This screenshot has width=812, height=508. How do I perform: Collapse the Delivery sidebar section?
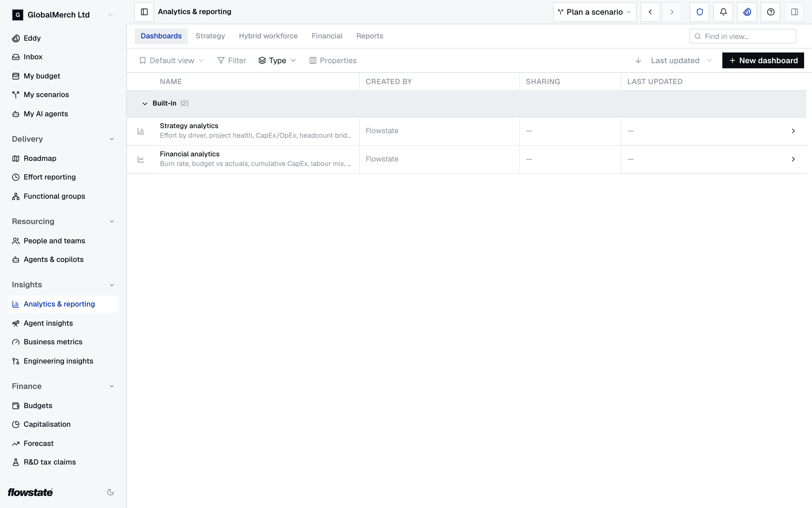pyautogui.click(x=112, y=139)
